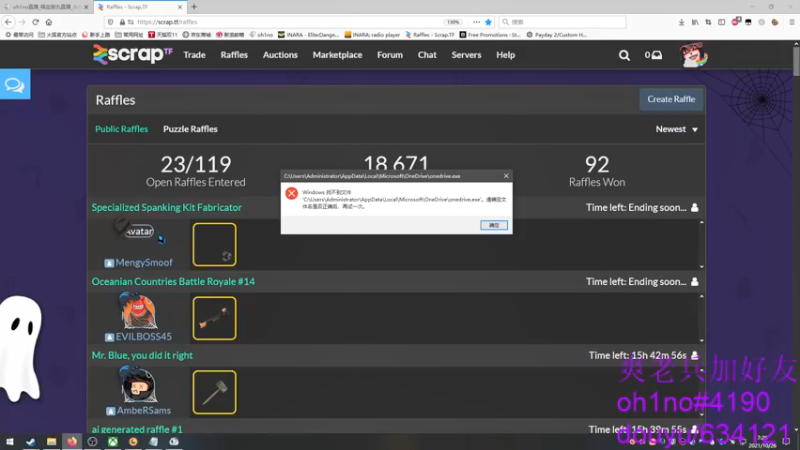This screenshot has width=800, height=450.
Task: Click entrants person icon for Oceanian Countries raffle
Action: coord(694,282)
